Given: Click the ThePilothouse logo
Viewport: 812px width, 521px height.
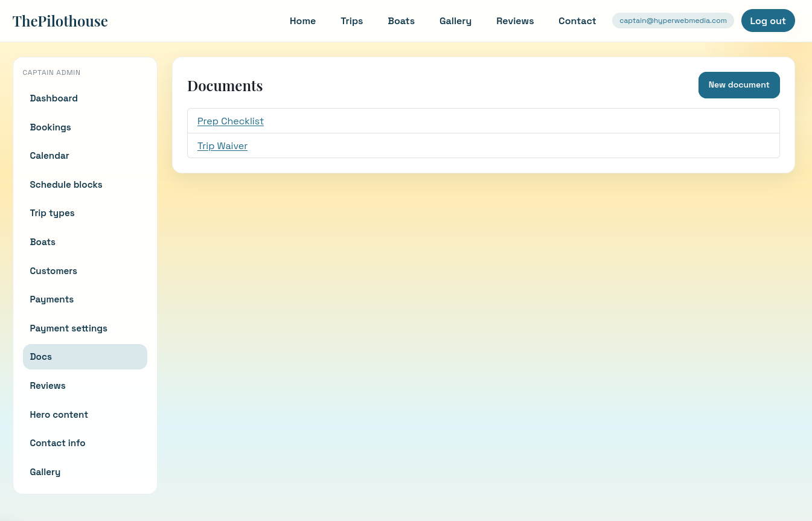Looking at the screenshot, I should [x=60, y=21].
